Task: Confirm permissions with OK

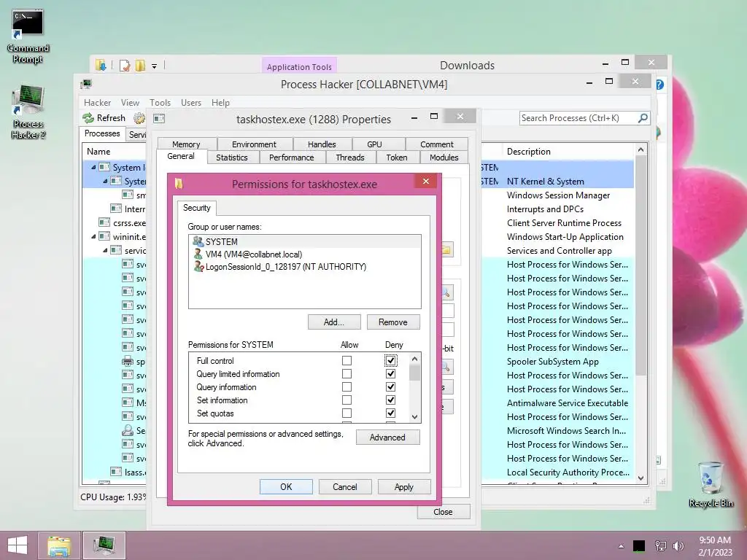Action: tap(286, 486)
